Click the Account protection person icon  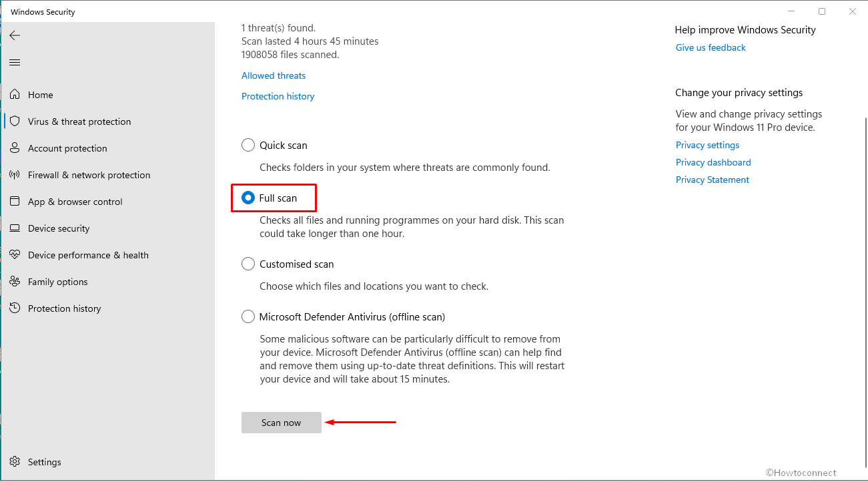pos(15,148)
